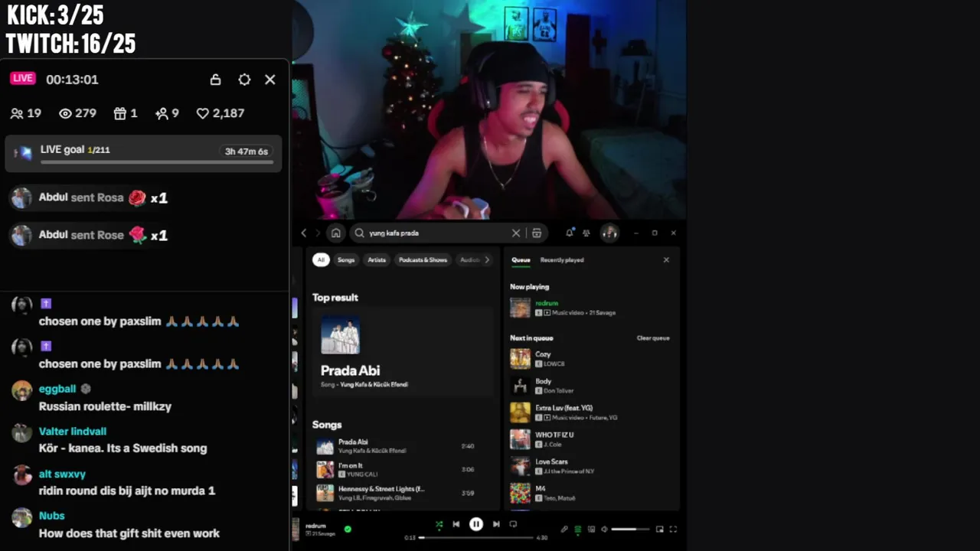Viewport: 980px width, 551px height.
Task: Toggle repeat in the player bar
Action: [513, 524]
